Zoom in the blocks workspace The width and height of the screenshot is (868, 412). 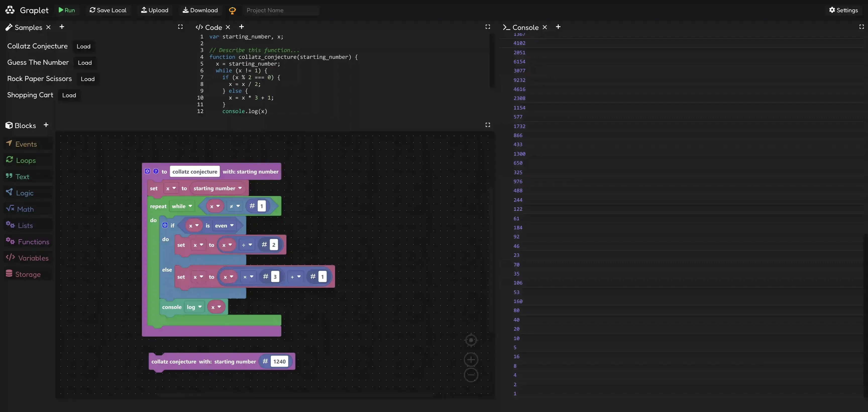(x=471, y=360)
